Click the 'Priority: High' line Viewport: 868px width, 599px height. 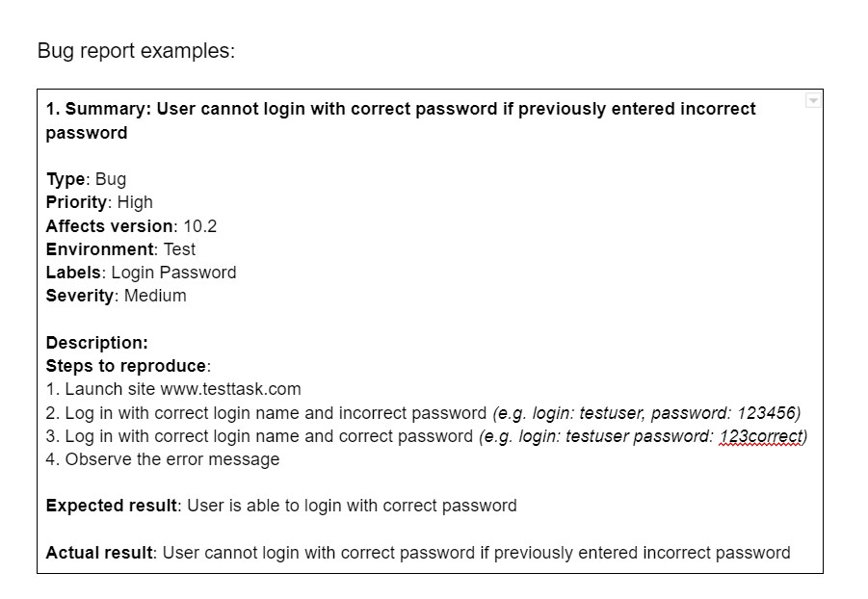pyautogui.click(x=99, y=202)
